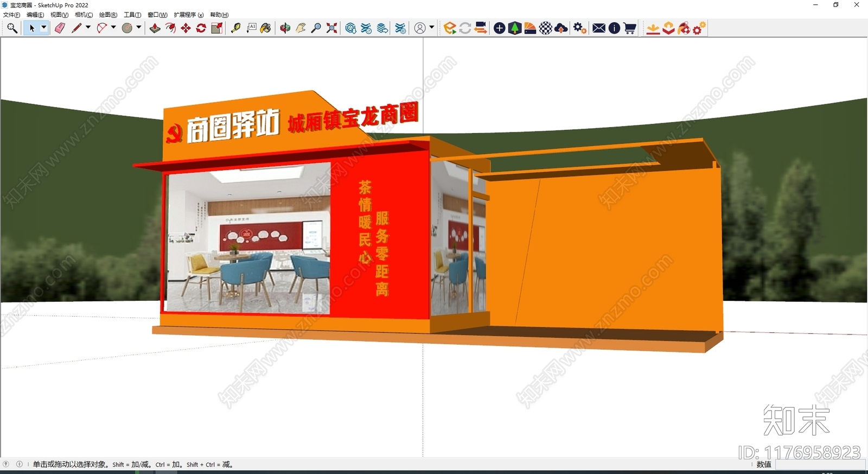Open the 视图(V) menu
Image resolution: width=868 pixels, height=474 pixels.
click(59, 15)
